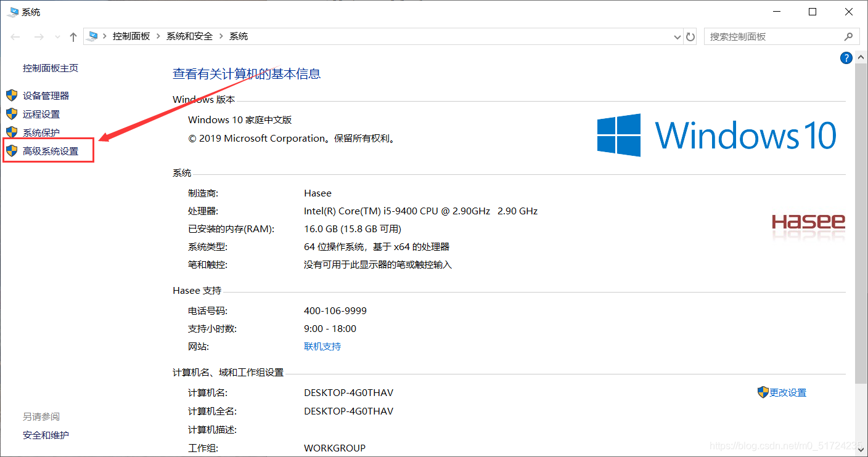Viewport: 868px width, 457px height.
Task: Click workgroup value 'WORKGROUP'
Action: click(x=335, y=448)
